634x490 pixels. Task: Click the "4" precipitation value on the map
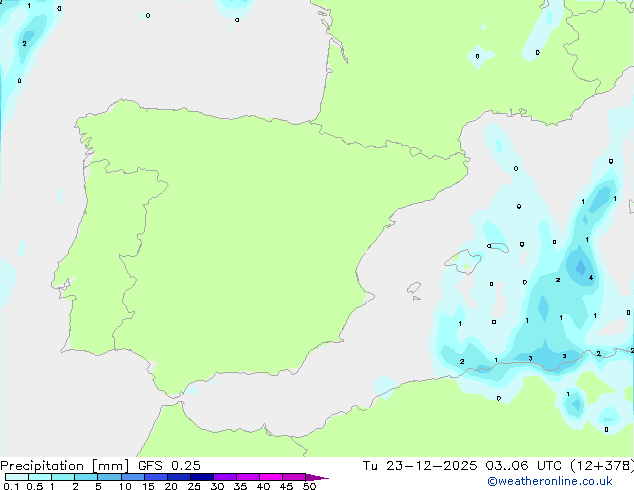[591, 277]
